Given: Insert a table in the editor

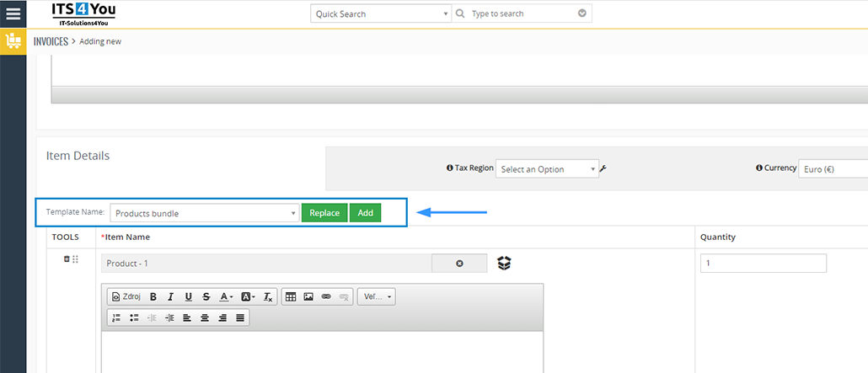Looking at the screenshot, I should pos(291,297).
